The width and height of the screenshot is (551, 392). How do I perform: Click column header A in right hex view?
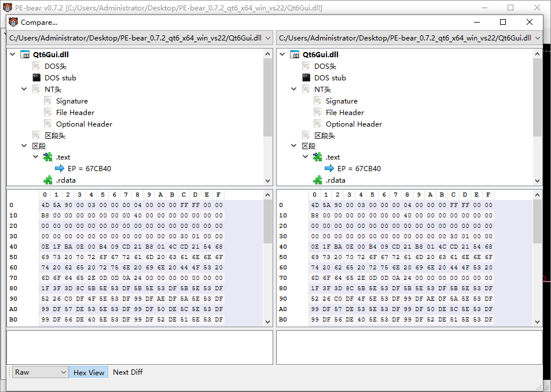coord(430,195)
